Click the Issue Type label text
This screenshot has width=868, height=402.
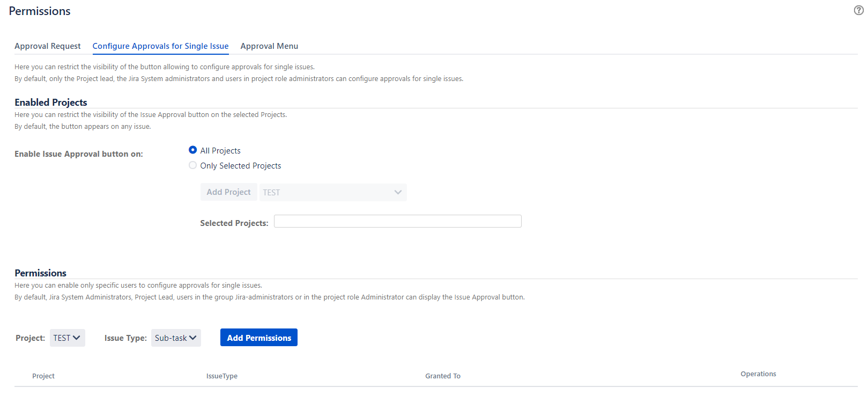125,338
